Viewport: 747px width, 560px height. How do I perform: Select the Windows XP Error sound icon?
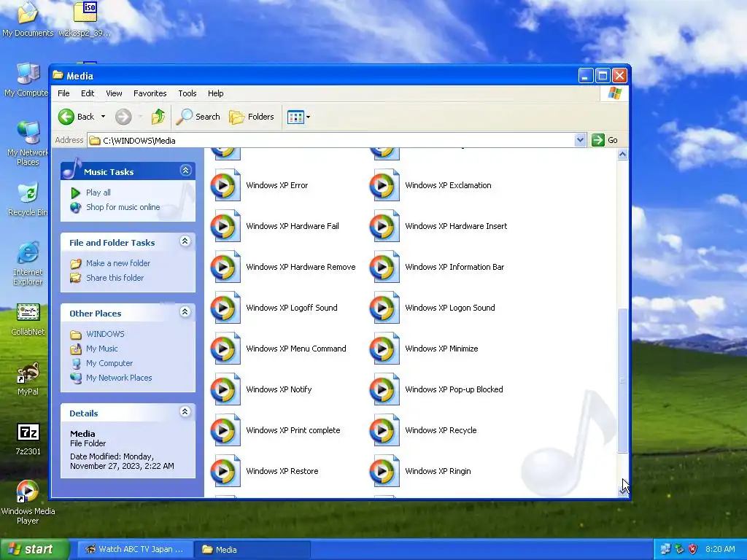(225, 185)
